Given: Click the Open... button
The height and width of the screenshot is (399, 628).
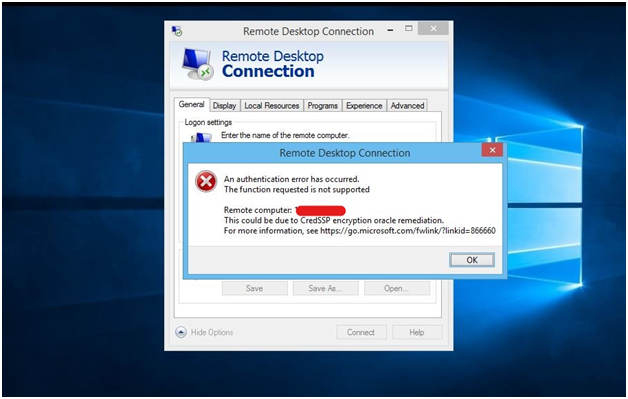Looking at the screenshot, I should [397, 288].
